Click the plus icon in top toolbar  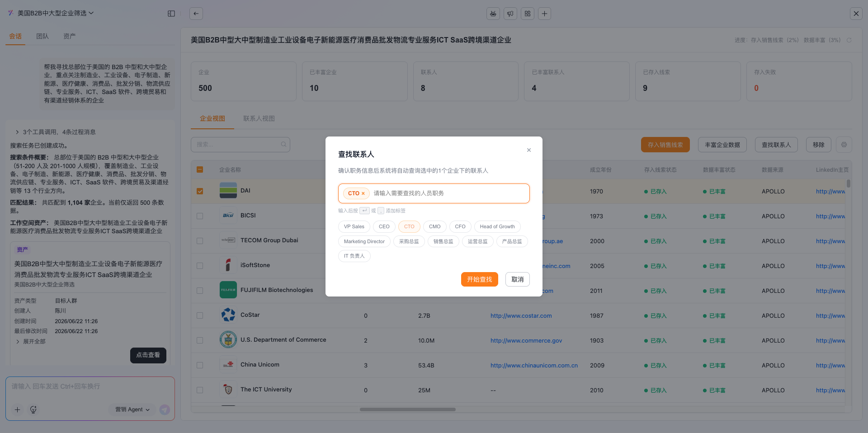(545, 14)
